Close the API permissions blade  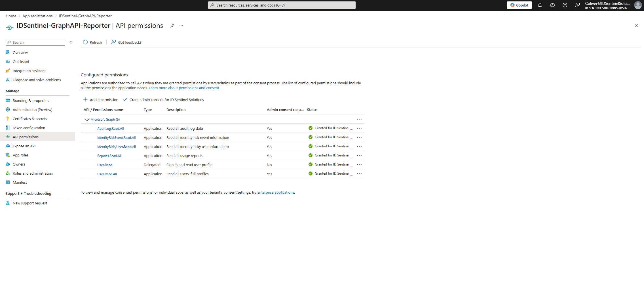[x=636, y=26]
